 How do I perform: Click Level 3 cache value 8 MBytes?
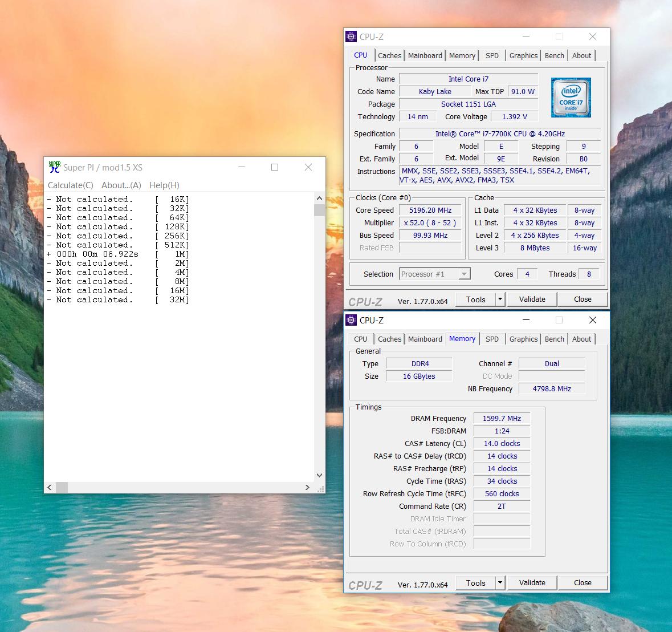(535, 248)
